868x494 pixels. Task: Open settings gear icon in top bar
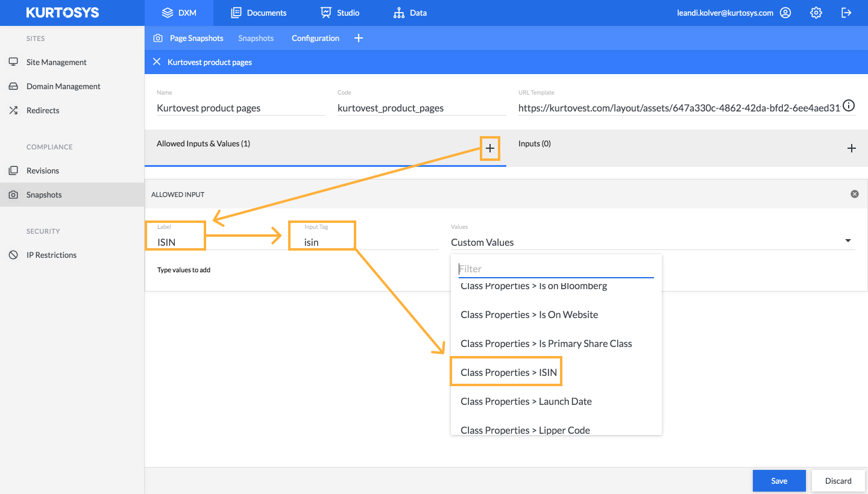pyautogui.click(x=816, y=13)
